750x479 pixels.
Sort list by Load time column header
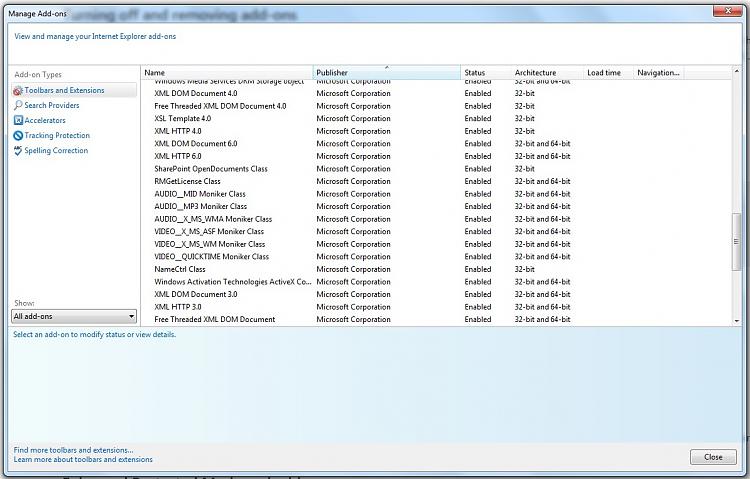pyautogui.click(x=608, y=73)
